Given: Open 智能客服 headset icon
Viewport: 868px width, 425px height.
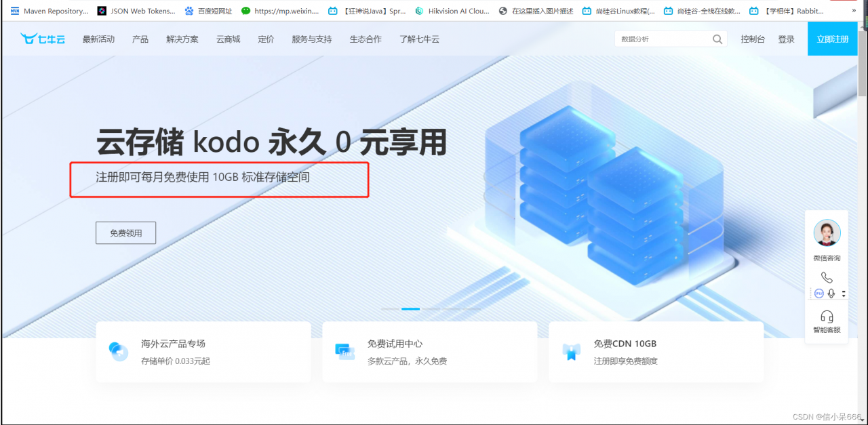Looking at the screenshot, I should [x=827, y=317].
